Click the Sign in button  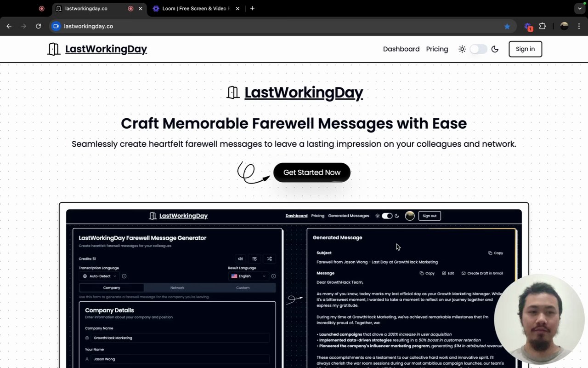525,49
